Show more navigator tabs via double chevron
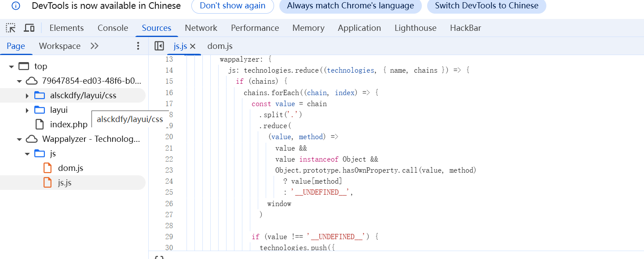644x259 pixels. 94,46
